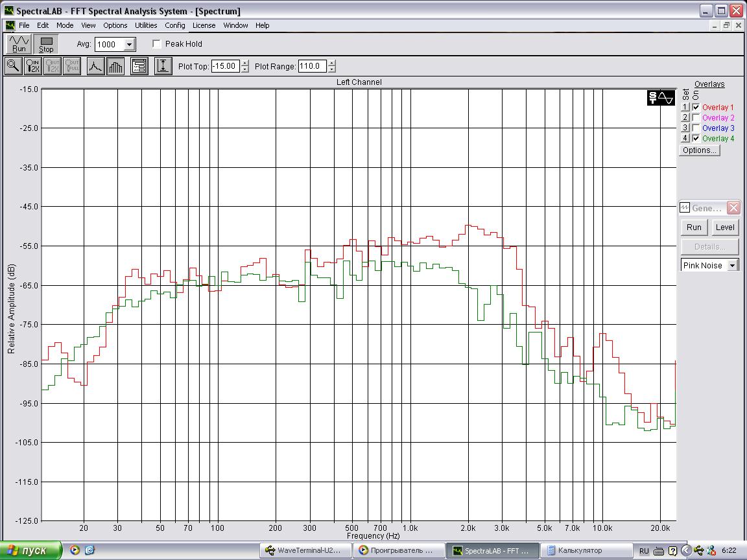Click the help question mark tray icon

[x=672, y=551]
